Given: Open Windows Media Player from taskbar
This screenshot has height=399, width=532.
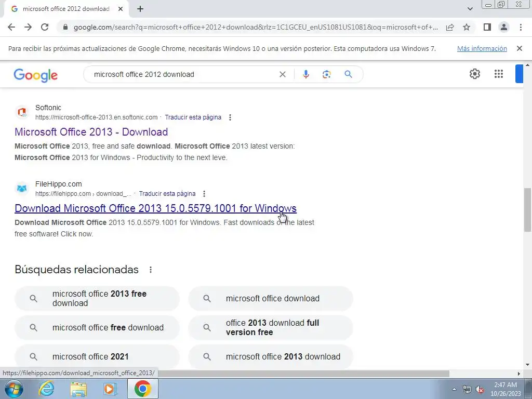Looking at the screenshot, I should (x=110, y=389).
